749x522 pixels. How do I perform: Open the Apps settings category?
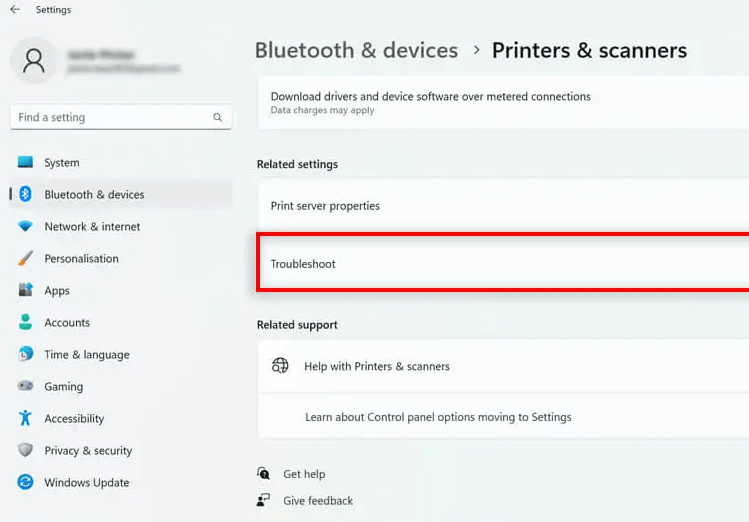click(57, 291)
